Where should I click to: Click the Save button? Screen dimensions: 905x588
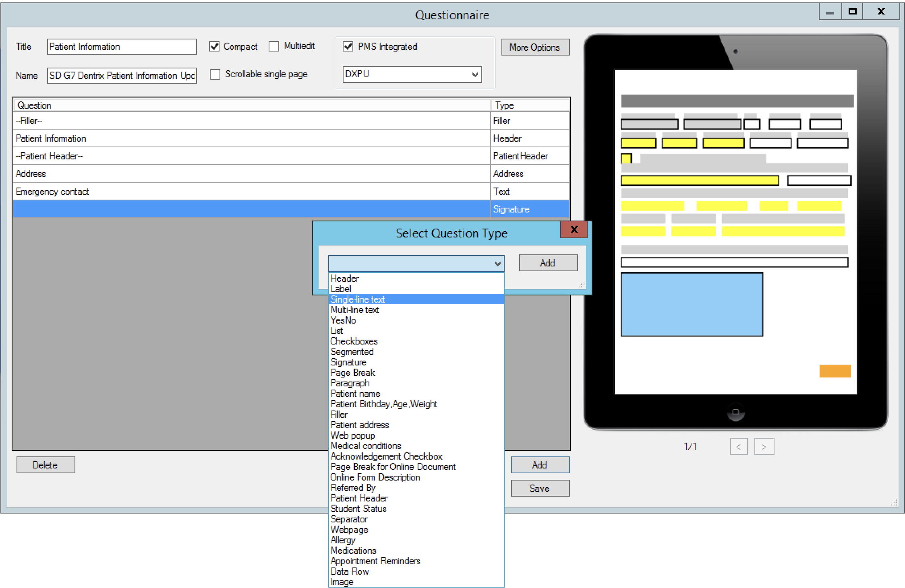point(540,488)
